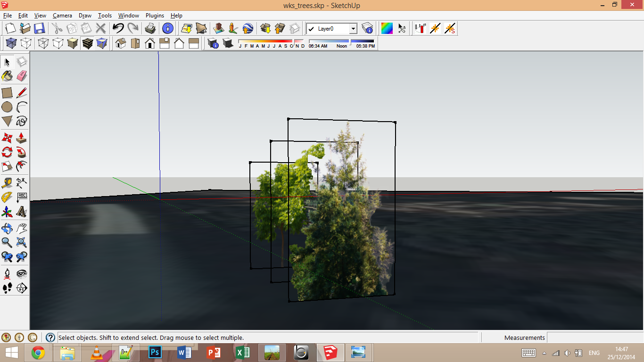
Task: Select the Push/Pull tool
Action: [22, 138]
